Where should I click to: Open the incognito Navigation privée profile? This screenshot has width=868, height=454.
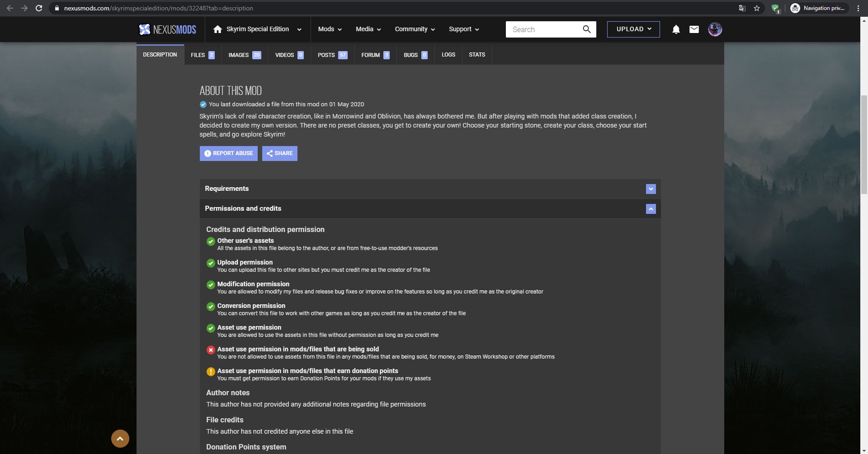pos(819,8)
